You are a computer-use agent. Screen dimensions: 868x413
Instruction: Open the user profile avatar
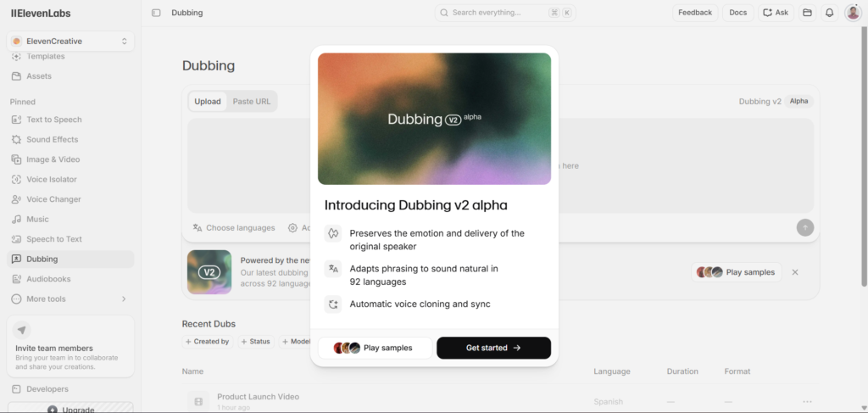pyautogui.click(x=853, y=13)
